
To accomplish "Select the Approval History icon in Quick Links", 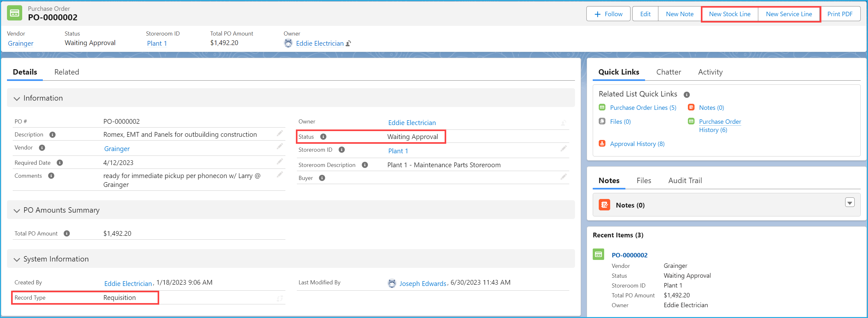I will coord(602,143).
